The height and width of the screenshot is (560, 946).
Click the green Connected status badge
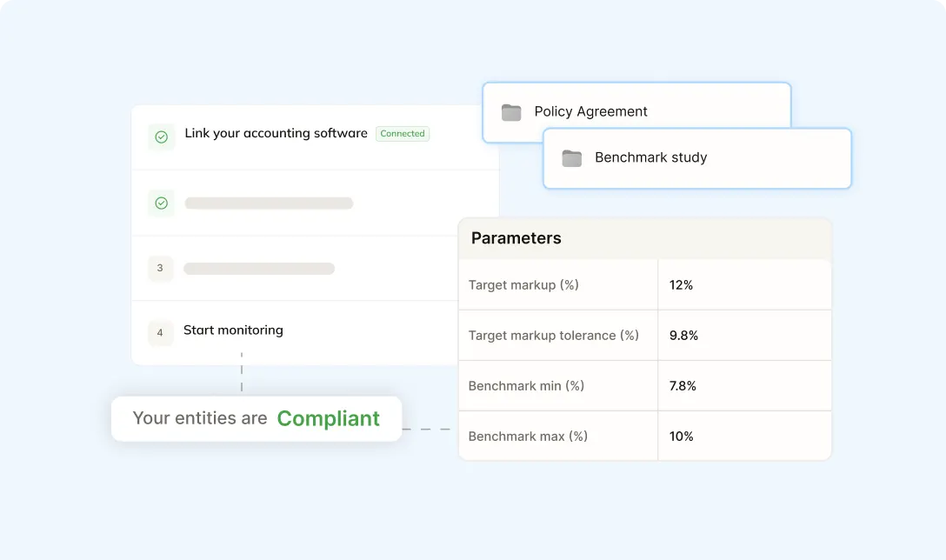point(403,134)
